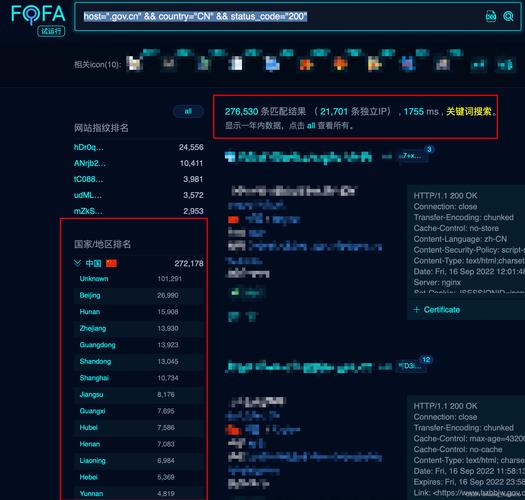Click the badge numbered 12 on second result
Image resolution: width=525 pixels, height=500 pixels.
point(426,360)
